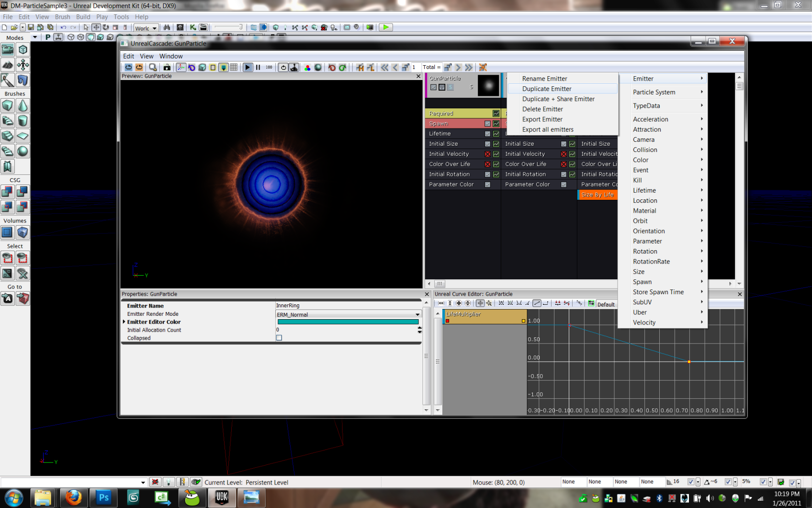The image size is (812, 508).
Task: Click the Camera mode icon in Modes panel
Action: tap(8, 50)
